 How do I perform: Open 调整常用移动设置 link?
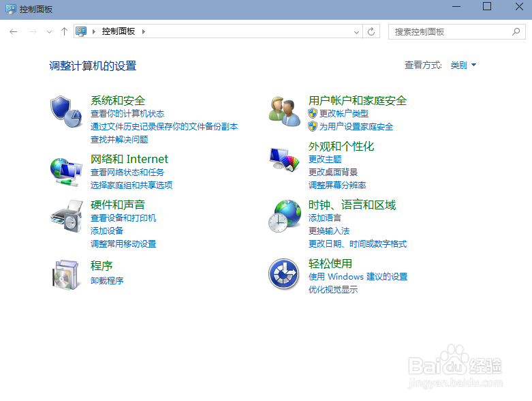[123, 243]
